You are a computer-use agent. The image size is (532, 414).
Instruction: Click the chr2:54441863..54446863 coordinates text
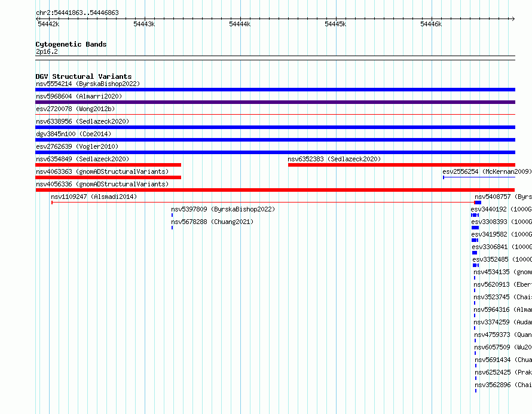(x=77, y=13)
